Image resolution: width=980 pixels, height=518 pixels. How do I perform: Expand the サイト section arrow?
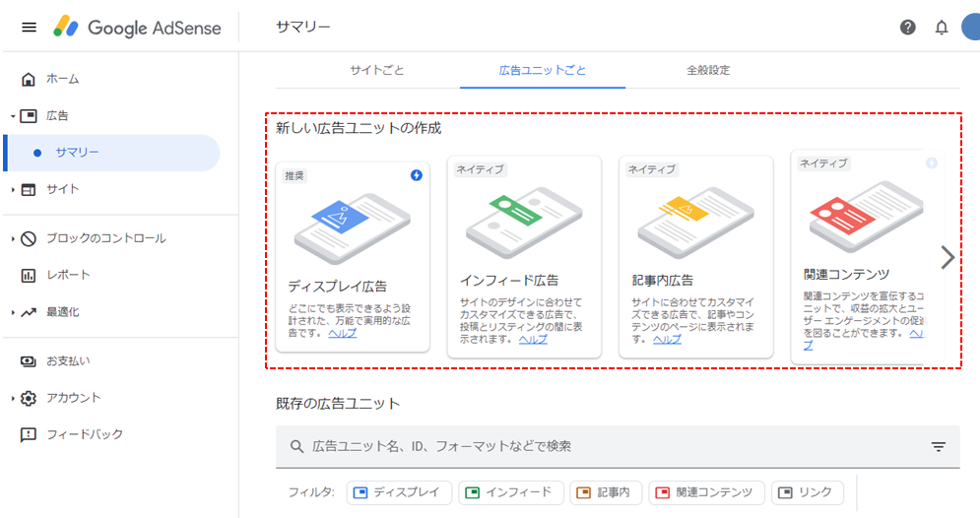[13, 189]
